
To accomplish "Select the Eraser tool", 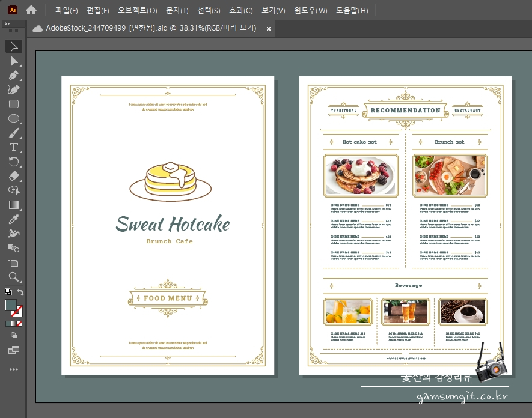I will 14,176.
